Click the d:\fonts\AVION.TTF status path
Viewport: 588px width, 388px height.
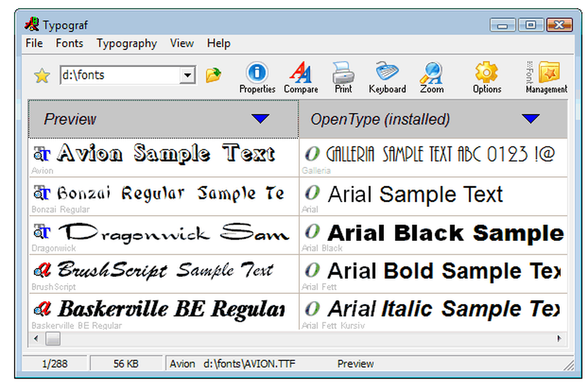[249, 364]
